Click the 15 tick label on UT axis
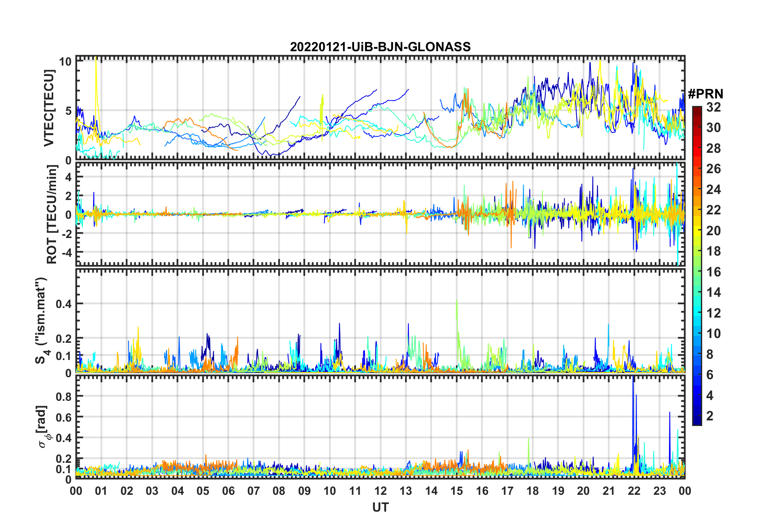The width and height of the screenshot is (761, 532). (x=457, y=491)
